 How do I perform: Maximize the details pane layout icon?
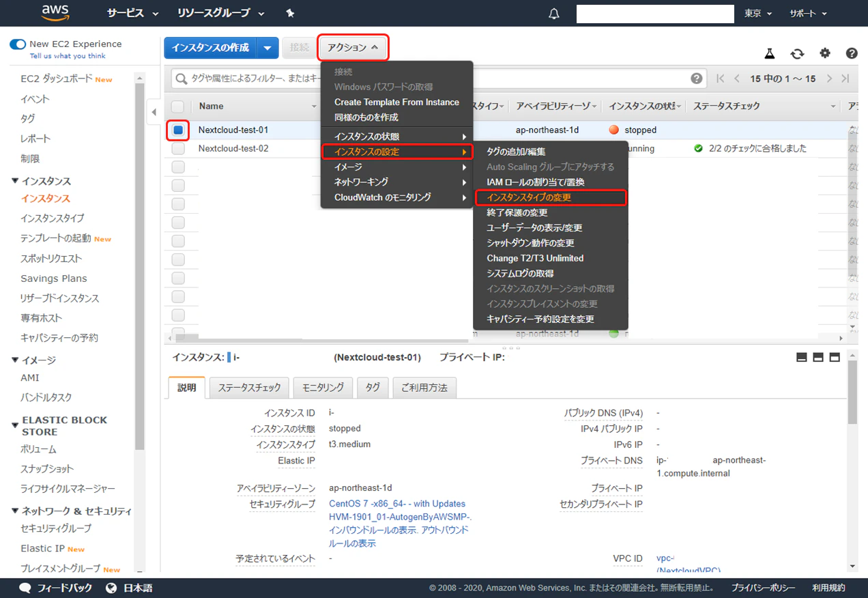(835, 358)
